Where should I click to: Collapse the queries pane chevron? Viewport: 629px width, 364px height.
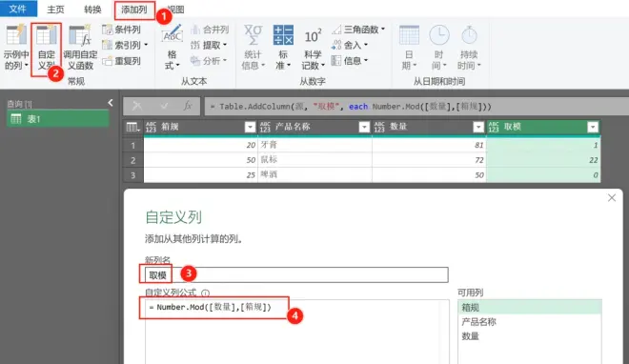(x=111, y=103)
